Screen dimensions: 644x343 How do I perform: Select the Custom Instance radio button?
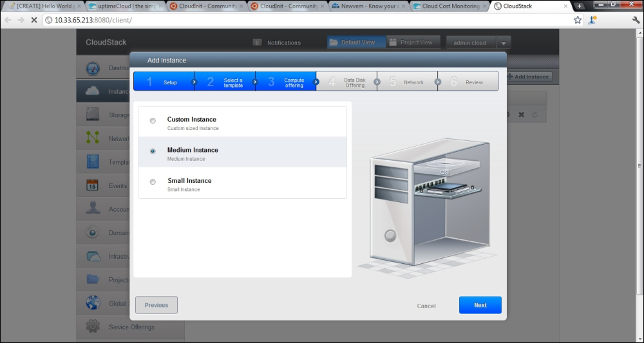[153, 120]
